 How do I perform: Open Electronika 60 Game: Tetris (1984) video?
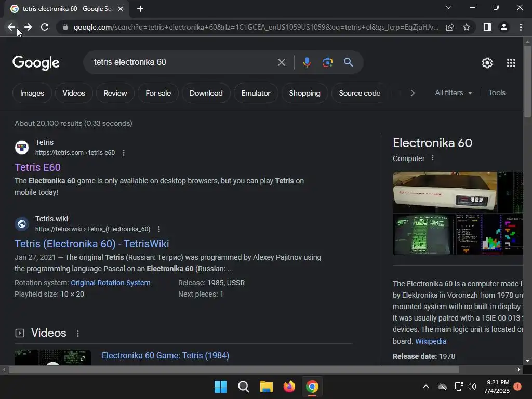click(x=165, y=355)
